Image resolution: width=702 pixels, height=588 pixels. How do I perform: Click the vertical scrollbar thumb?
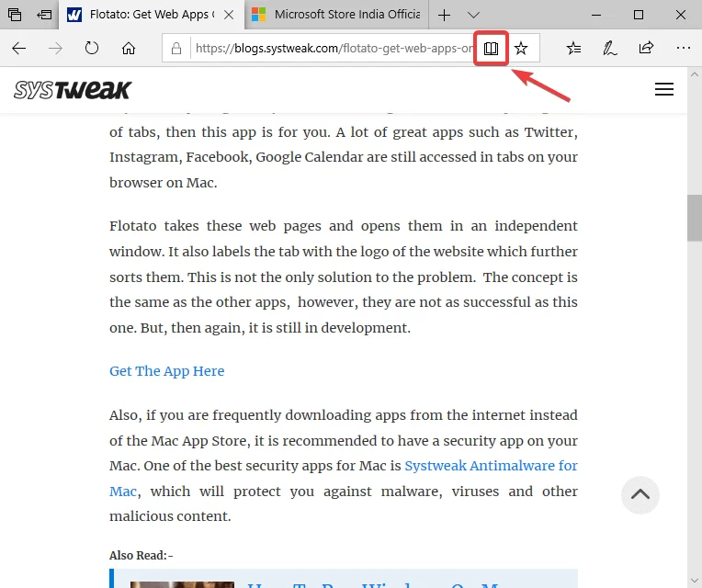(x=695, y=218)
